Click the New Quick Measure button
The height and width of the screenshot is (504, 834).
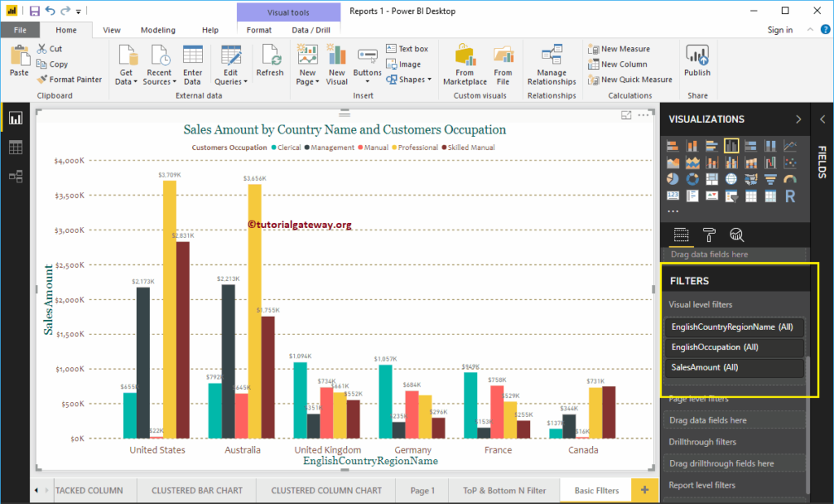pyautogui.click(x=630, y=79)
